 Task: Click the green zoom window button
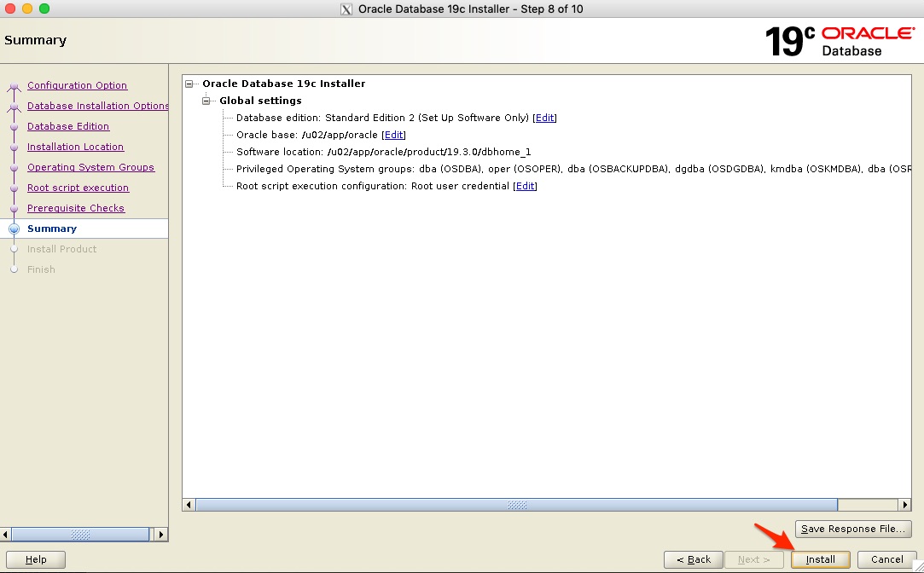(x=44, y=9)
